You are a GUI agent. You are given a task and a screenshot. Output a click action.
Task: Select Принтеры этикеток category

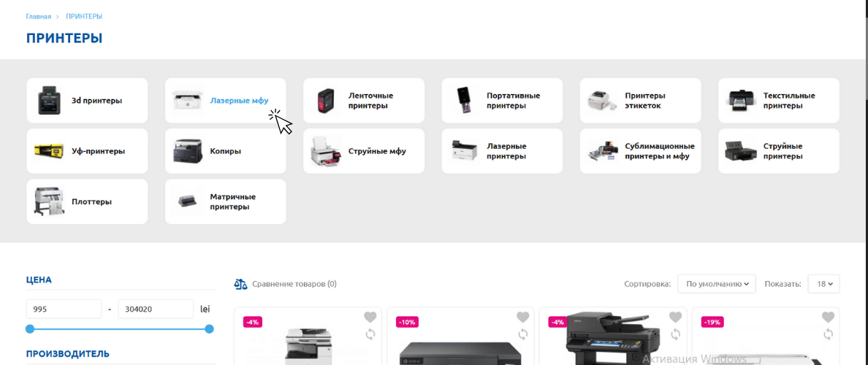pos(641,101)
